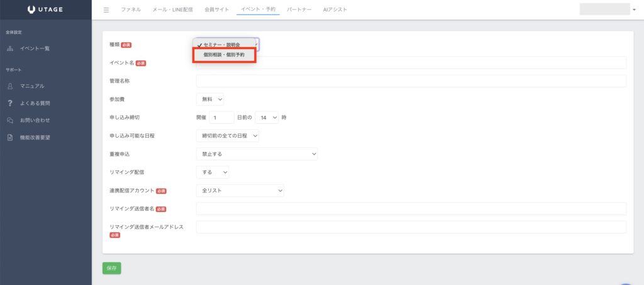
Task: Click the 重複申込 field label
Action: (119, 154)
